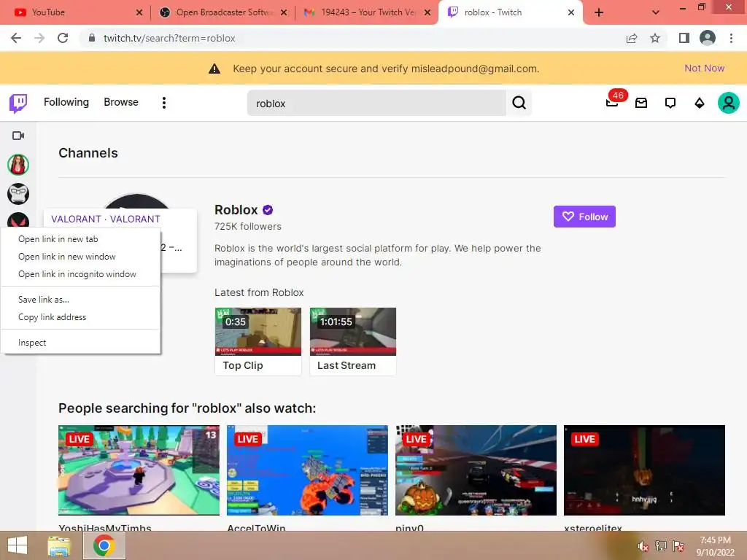Open the Action Center flag icon
Viewport: 747px width, 560px height.
678,545
